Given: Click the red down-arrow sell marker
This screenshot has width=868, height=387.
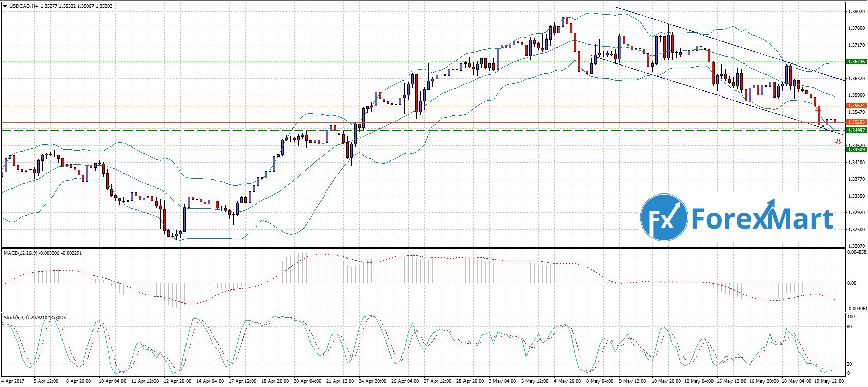Looking at the screenshot, I should tap(838, 142).
